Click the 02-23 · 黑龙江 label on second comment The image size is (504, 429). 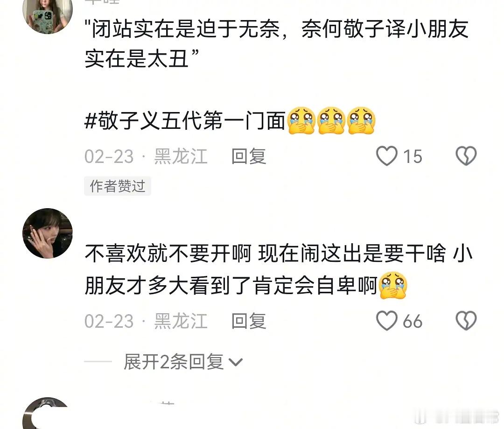click(x=146, y=321)
